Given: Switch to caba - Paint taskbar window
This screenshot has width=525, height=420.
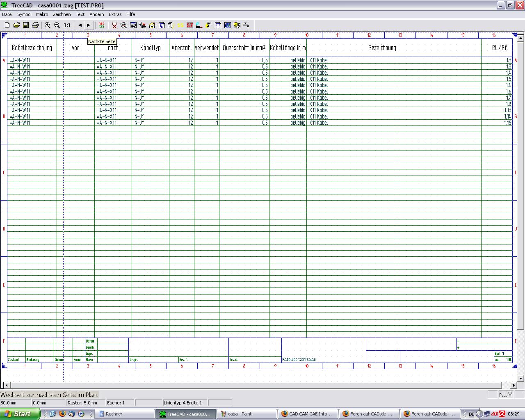Looking at the screenshot, I should 247,414.
